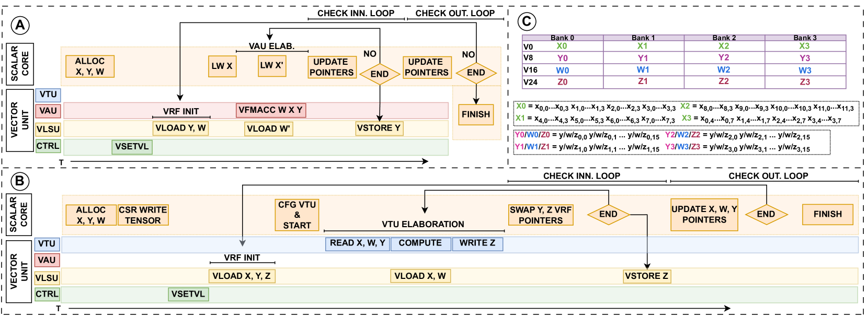868x317 pixels.
Task: Click the READ X, W, Y block
Action: coord(357,243)
